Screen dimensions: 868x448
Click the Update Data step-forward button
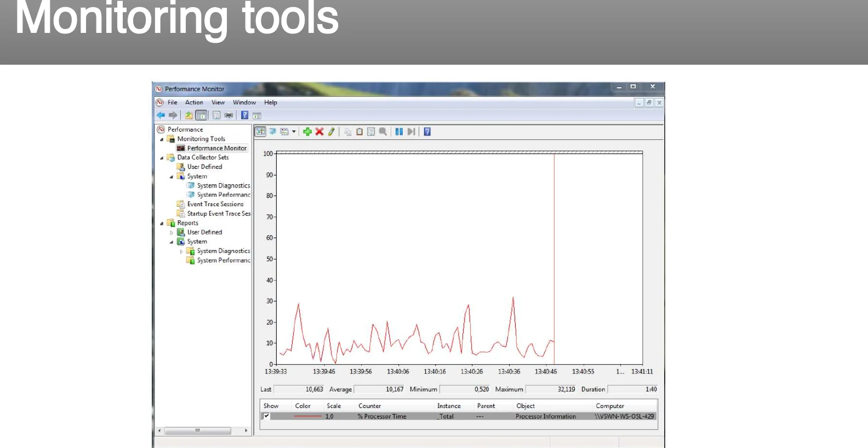coord(411,132)
